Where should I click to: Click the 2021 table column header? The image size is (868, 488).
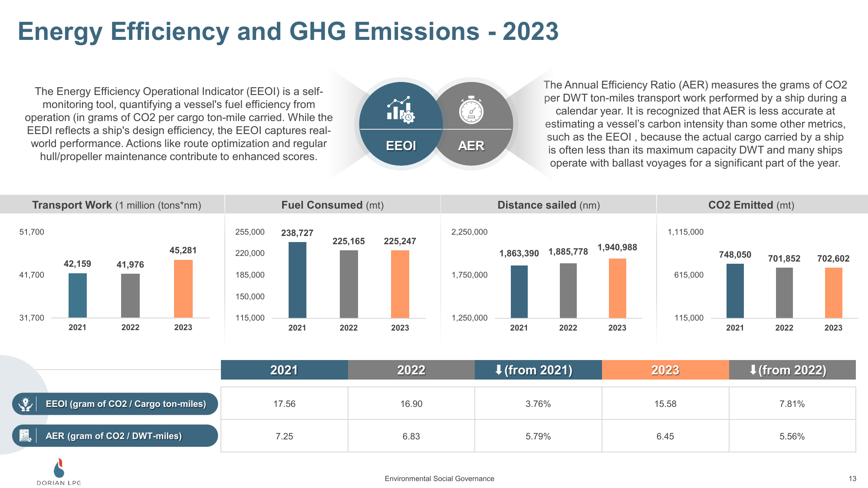point(284,370)
